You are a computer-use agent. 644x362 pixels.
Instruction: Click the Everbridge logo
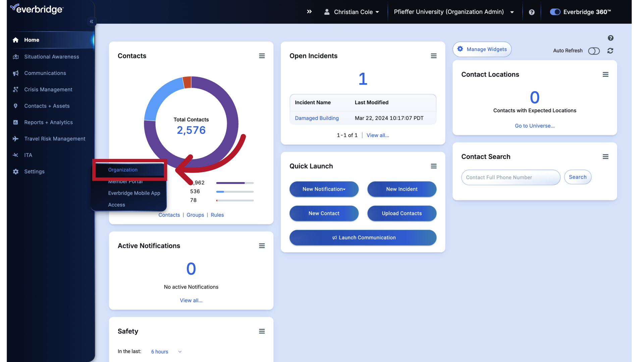[37, 9]
